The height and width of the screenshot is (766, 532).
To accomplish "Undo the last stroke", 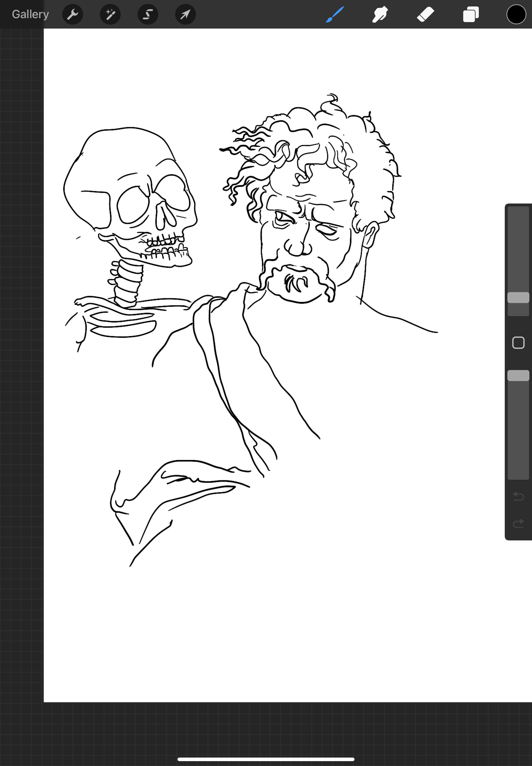I will point(518,497).
